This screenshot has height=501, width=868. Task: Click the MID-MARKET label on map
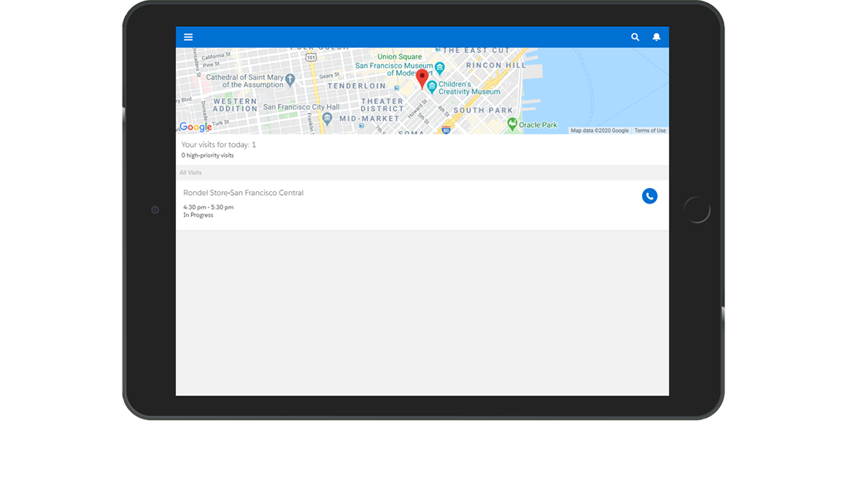(369, 119)
